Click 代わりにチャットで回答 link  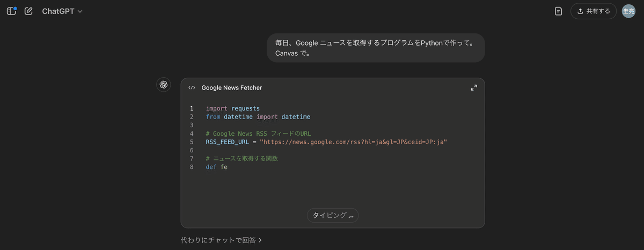point(221,240)
